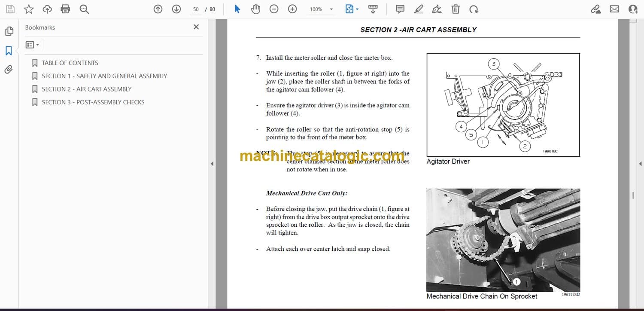Share a link to this file
Viewport: 644px width, 311px height.
tap(596, 9)
